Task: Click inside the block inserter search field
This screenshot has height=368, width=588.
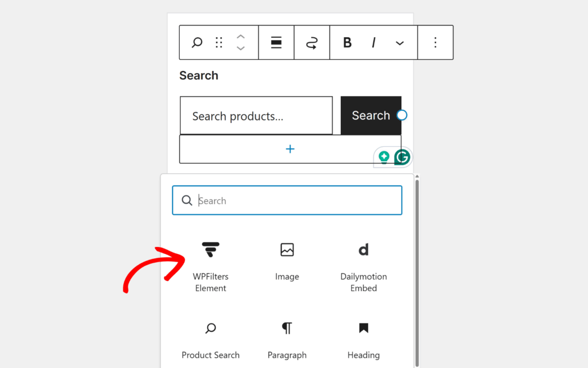Action: click(x=287, y=200)
